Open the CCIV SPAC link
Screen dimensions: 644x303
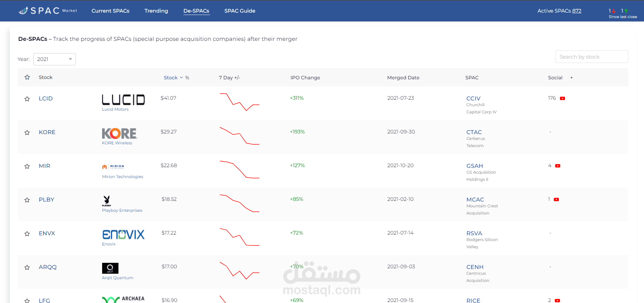[473, 98]
